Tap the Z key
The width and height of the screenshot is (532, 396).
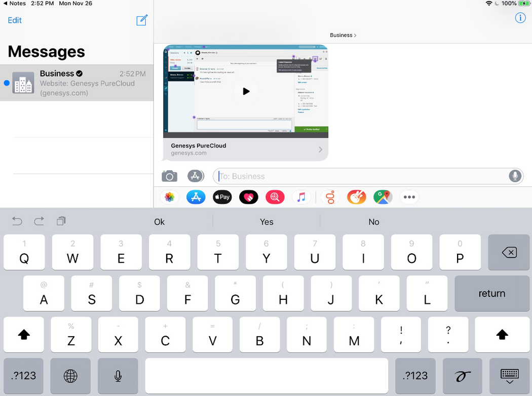click(x=71, y=335)
